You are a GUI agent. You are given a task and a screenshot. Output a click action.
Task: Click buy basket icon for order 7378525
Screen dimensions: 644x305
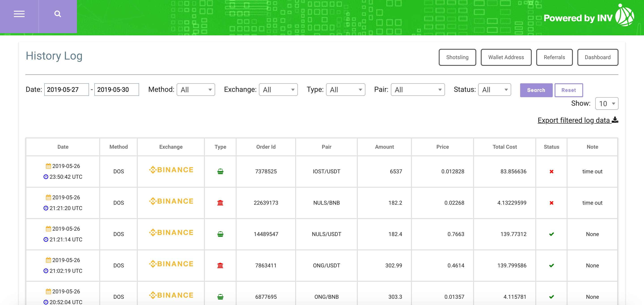220,172
